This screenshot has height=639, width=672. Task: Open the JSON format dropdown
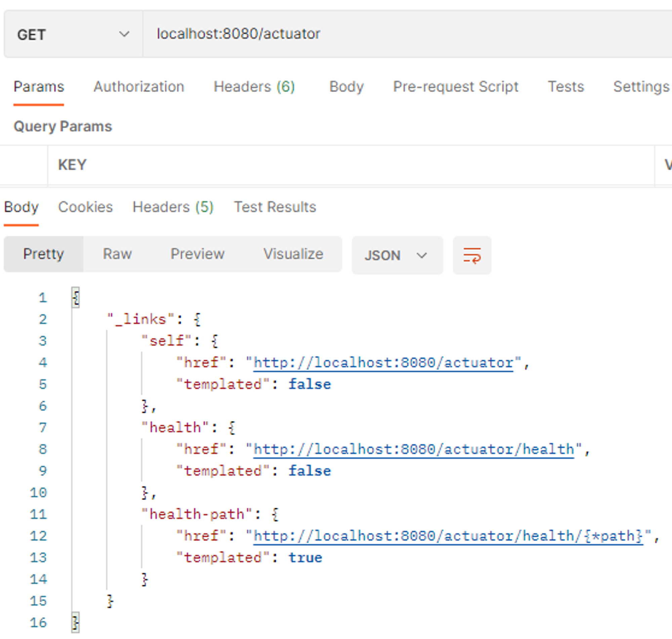(397, 256)
